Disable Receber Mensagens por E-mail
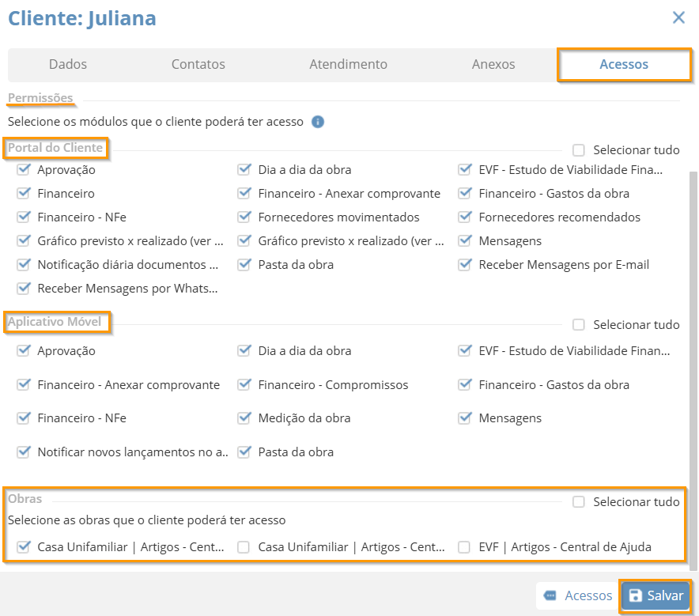699x616 pixels. click(x=464, y=264)
